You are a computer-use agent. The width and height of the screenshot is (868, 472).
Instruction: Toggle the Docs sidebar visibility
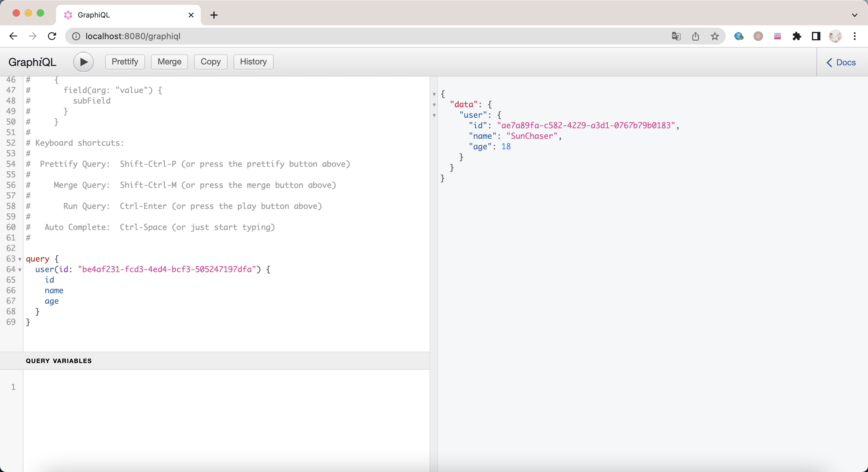(842, 62)
